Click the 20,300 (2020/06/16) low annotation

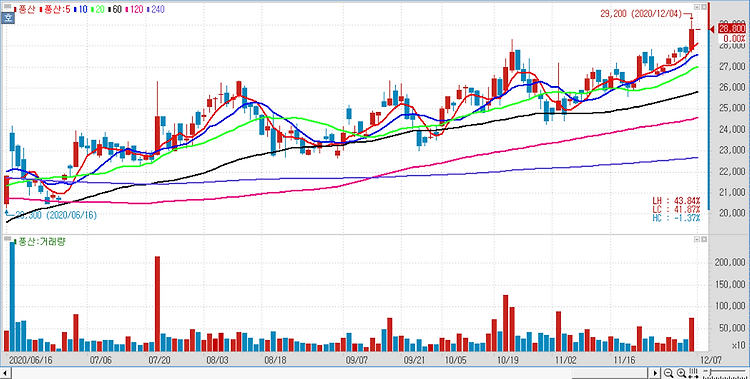(55, 215)
